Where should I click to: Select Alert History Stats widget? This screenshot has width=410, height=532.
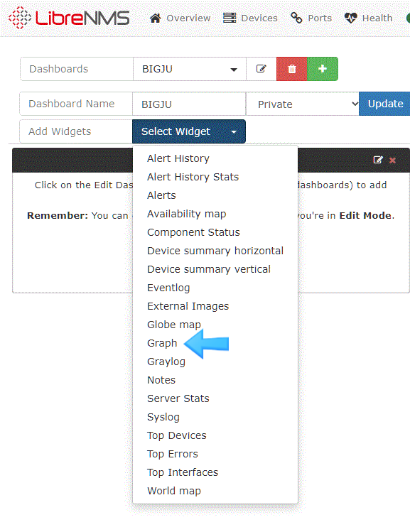coord(193,177)
